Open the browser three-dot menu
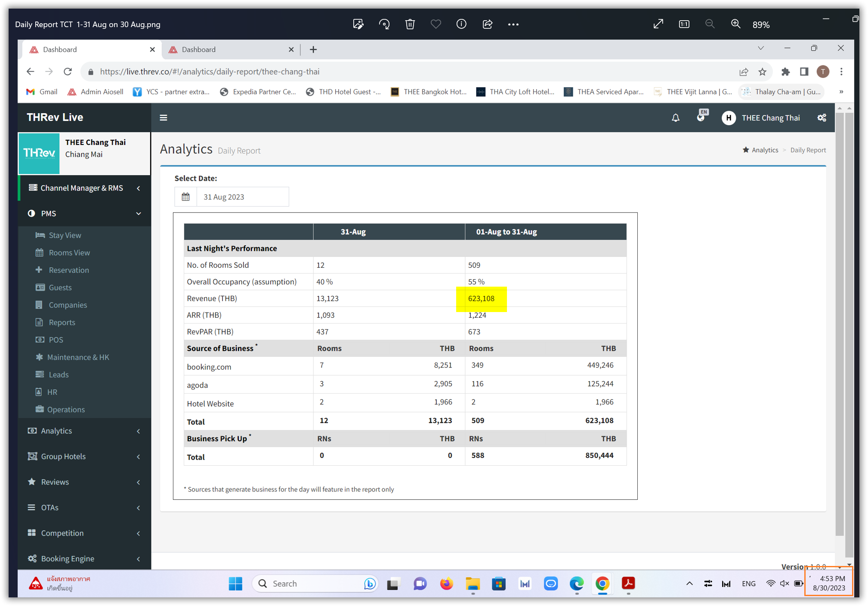Viewport: 868px width, 606px height. coord(842,71)
